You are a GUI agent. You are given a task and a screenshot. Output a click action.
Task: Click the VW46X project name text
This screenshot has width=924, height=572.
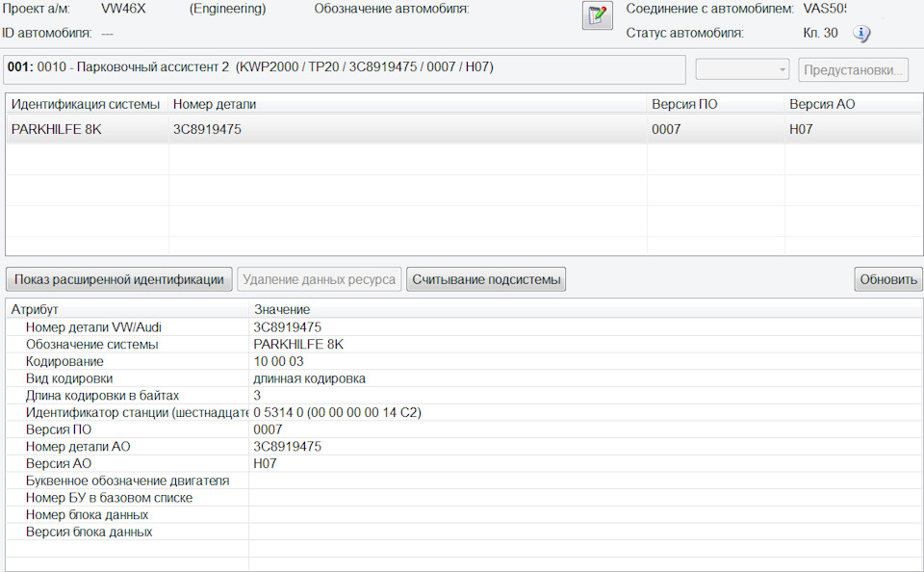123,9
